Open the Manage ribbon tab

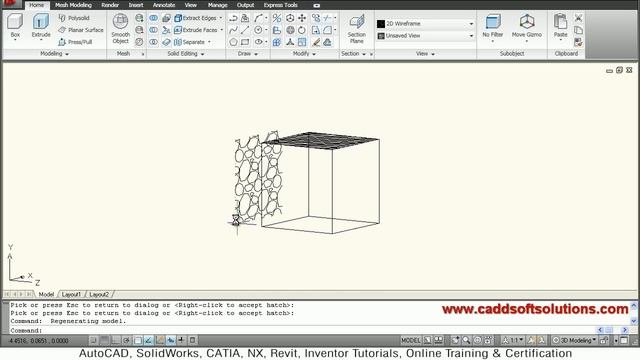click(218, 5)
